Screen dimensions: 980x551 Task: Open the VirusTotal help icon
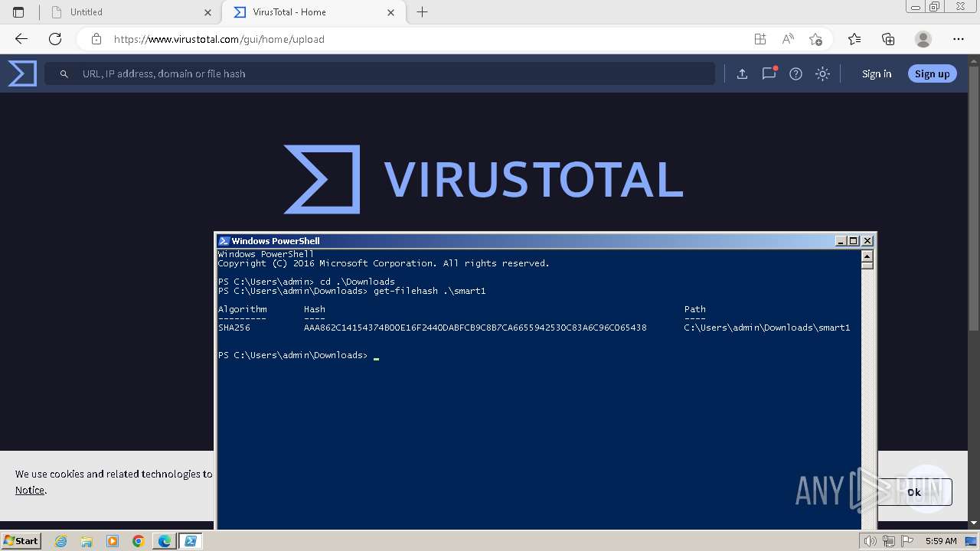pyautogui.click(x=796, y=73)
